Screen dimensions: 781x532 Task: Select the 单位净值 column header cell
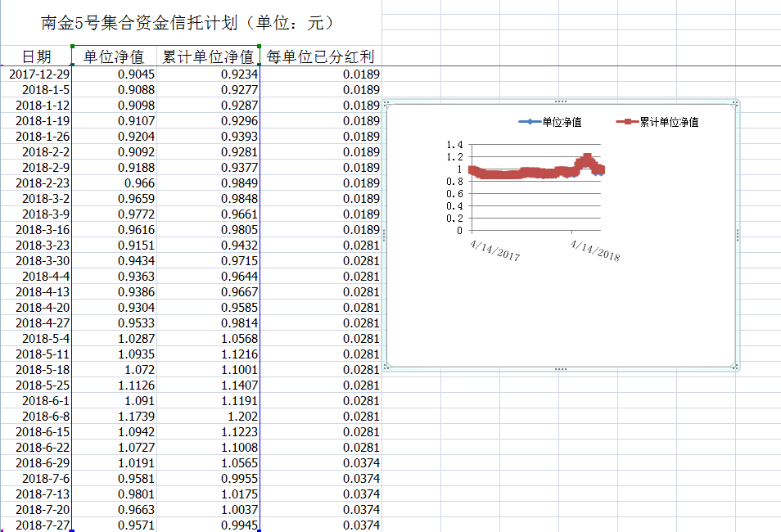click(114, 56)
